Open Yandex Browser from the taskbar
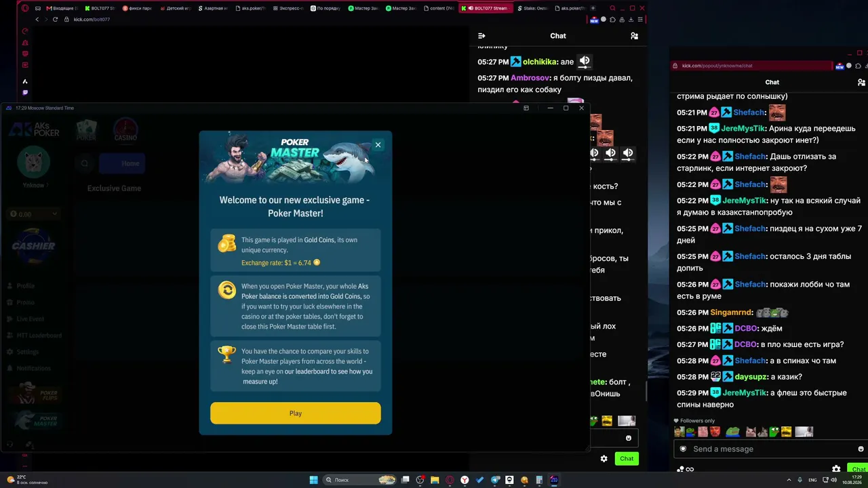868x488 pixels. point(465,480)
